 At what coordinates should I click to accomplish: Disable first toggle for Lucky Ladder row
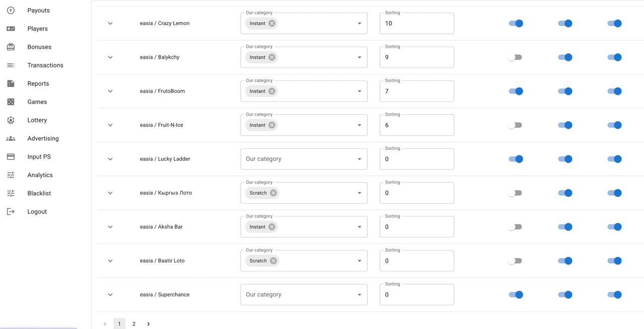click(x=516, y=159)
